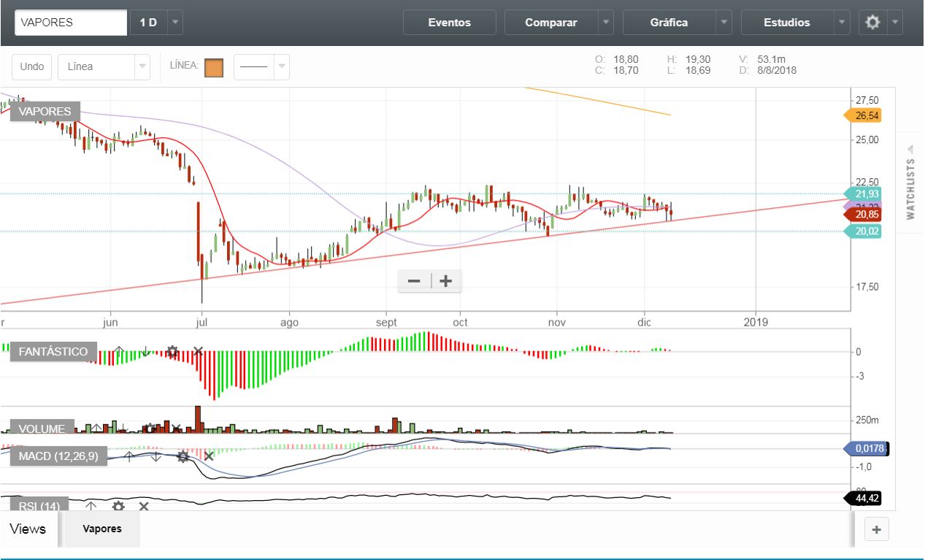
Task: Open the Estudios menu
Action: pyautogui.click(x=786, y=23)
